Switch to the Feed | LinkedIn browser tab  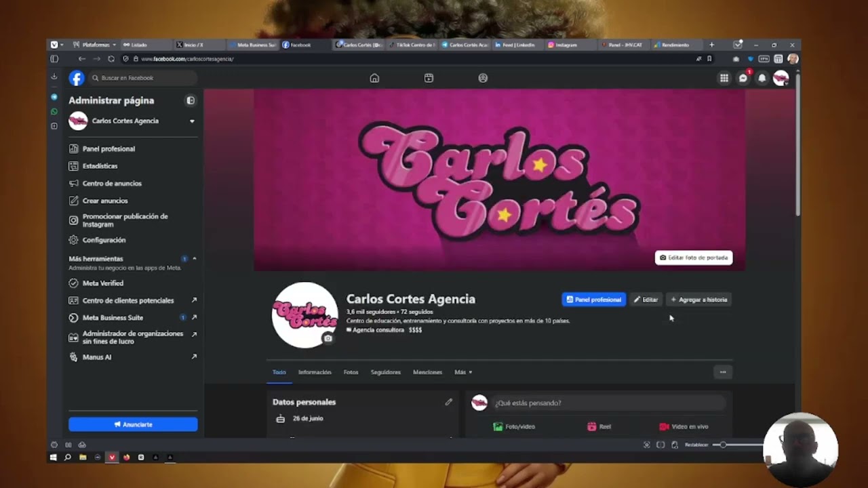click(517, 45)
